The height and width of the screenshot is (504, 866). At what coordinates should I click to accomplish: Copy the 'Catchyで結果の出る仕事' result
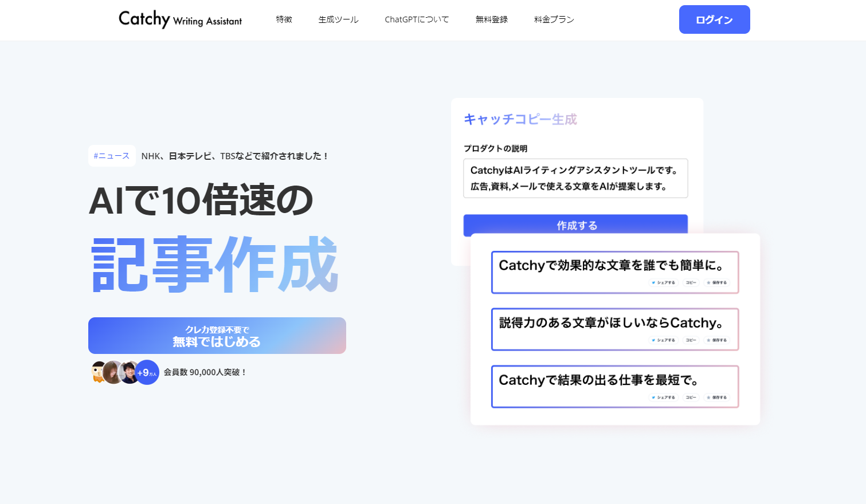691,397
